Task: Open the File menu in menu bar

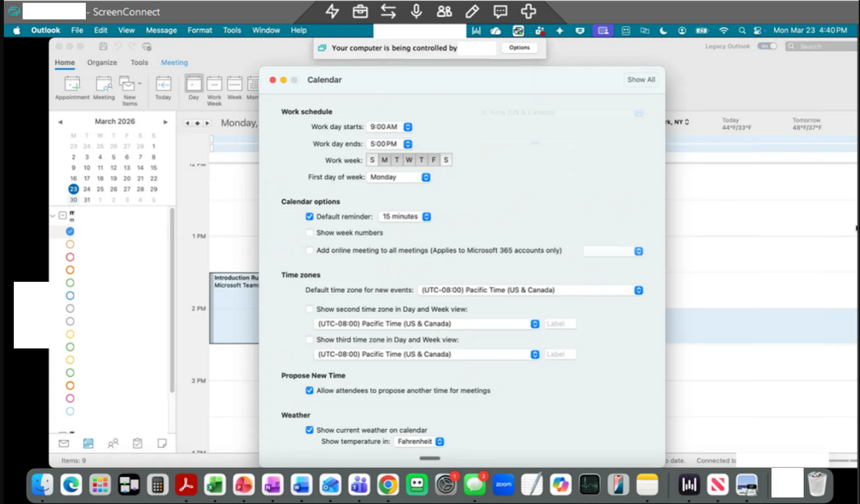Action: pyautogui.click(x=77, y=30)
